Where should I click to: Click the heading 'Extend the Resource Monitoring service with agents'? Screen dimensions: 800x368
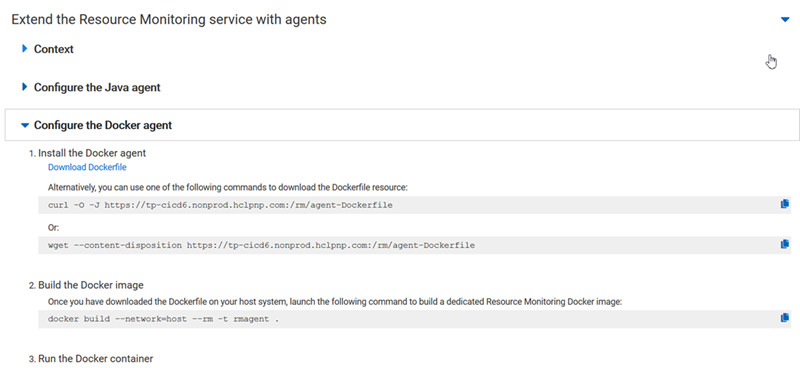169,20
